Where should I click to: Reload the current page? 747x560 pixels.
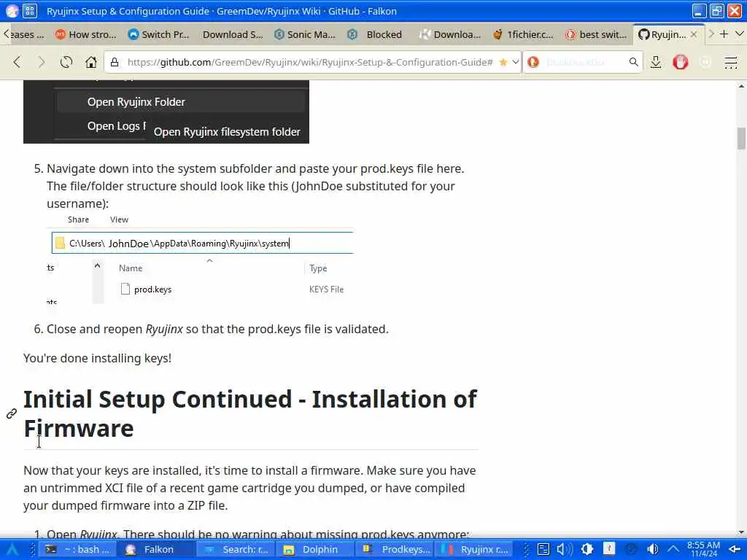[x=66, y=62]
